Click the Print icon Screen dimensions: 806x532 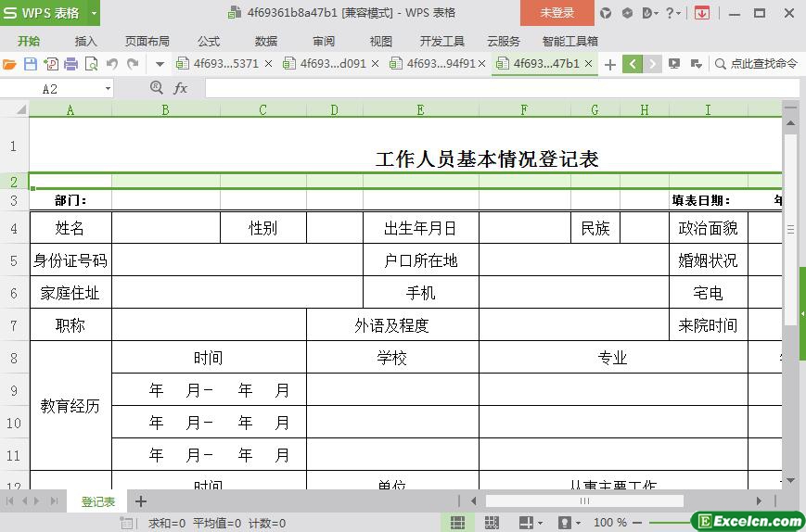[x=70, y=64]
